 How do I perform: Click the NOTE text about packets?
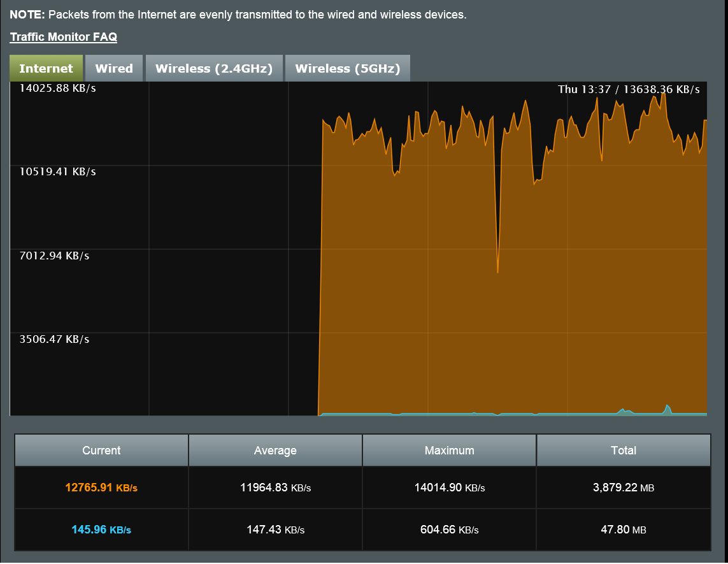pyautogui.click(x=238, y=15)
